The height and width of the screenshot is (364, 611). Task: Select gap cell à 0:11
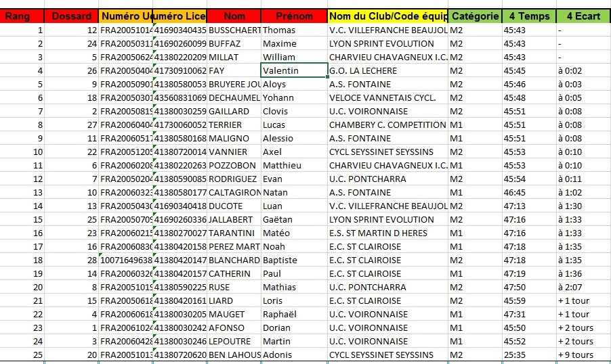click(x=583, y=179)
